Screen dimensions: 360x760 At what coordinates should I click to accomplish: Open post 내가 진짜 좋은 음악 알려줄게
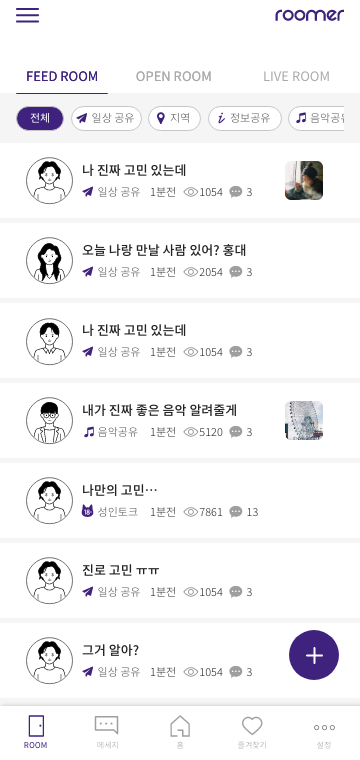tap(180, 421)
